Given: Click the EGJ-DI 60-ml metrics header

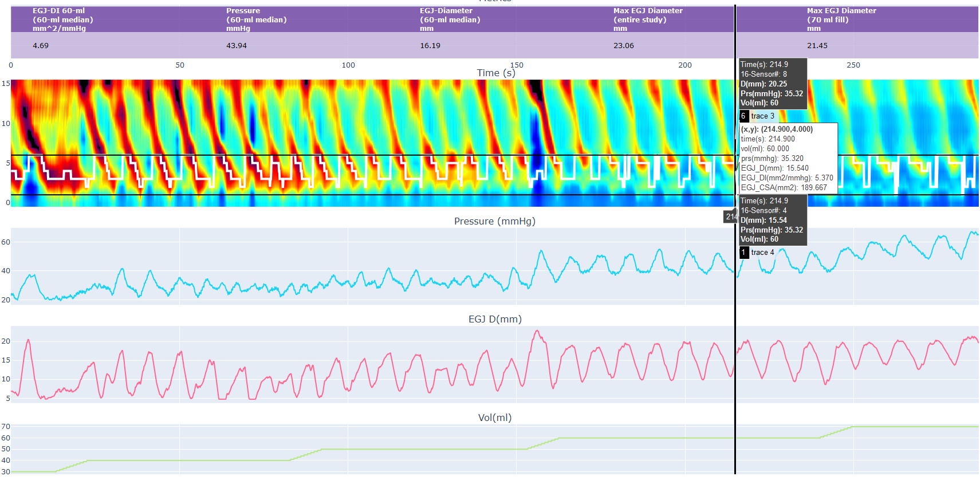Looking at the screenshot, I should click(x=63, y=19).
